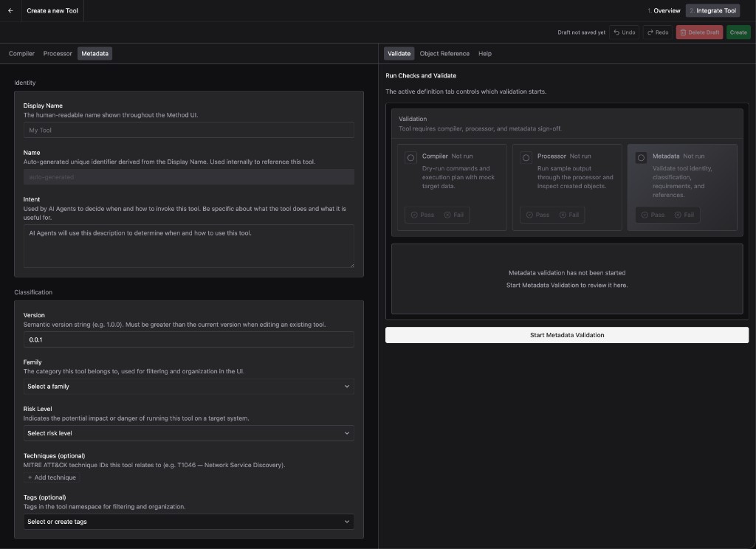Click the Risk Level label
Image resolution: width=756 pixels, height=549 pixels.
click(x=38, y=409)
